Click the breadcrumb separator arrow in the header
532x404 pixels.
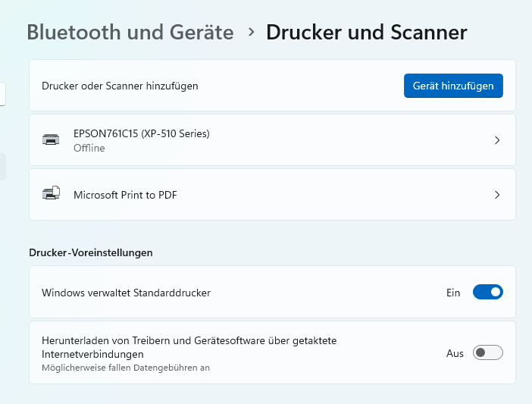(250, 33)
